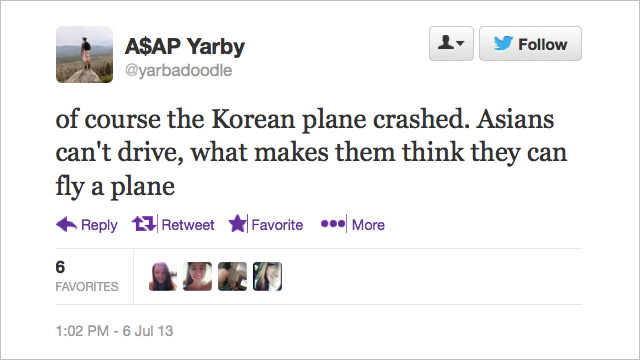The width and height of the screenshot is (640, 360).
Task: Click the person silhouette icon
Action: click(445, 42)
